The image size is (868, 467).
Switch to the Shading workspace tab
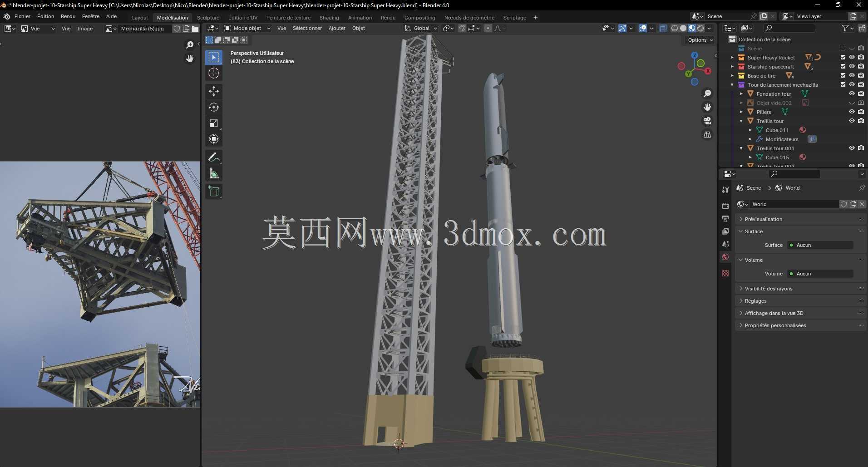tap(329, 18)
